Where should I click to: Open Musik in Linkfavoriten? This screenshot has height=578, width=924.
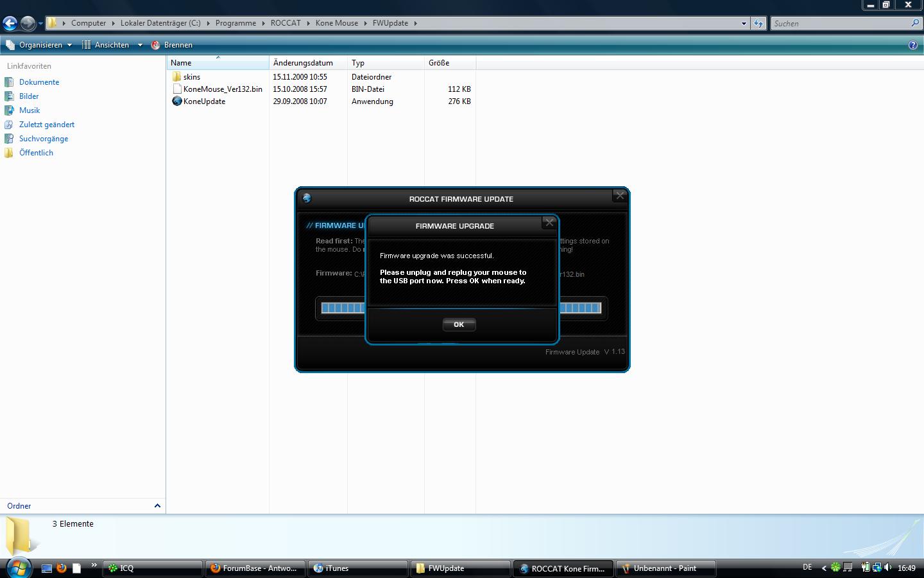click(30, 110)
